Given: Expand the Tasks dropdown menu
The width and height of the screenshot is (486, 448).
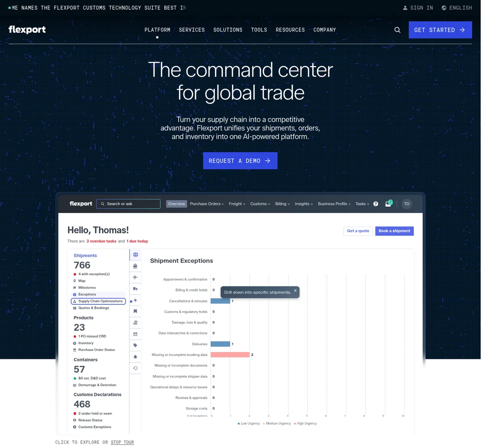Looking at the screenshot, I should click(362, 204).
